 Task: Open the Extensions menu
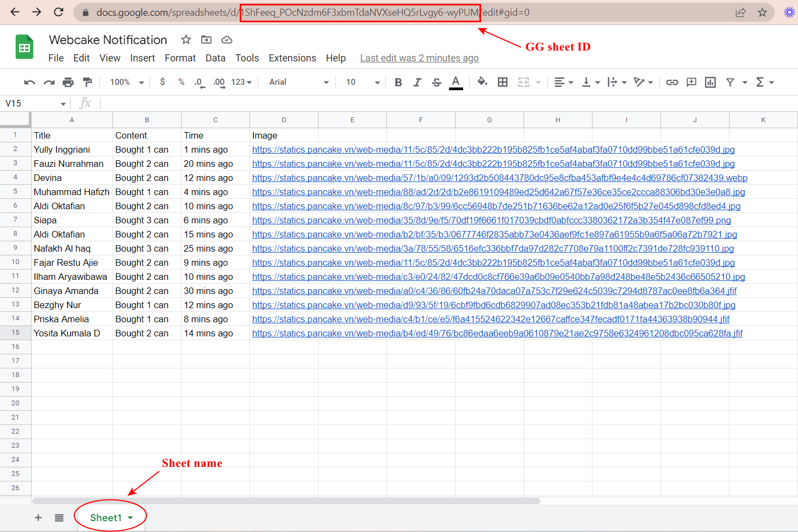[x=292, y=58]
